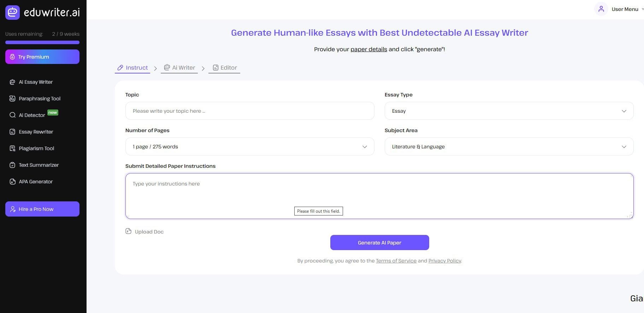
Task: Click the 'new' badge beside AI Detector
Action: point(53,113)
